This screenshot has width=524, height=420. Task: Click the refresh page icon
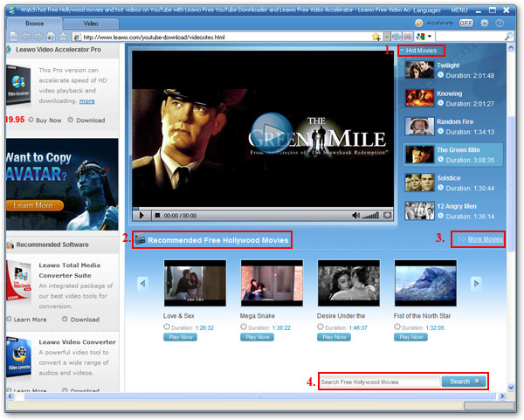pos(396,37)
